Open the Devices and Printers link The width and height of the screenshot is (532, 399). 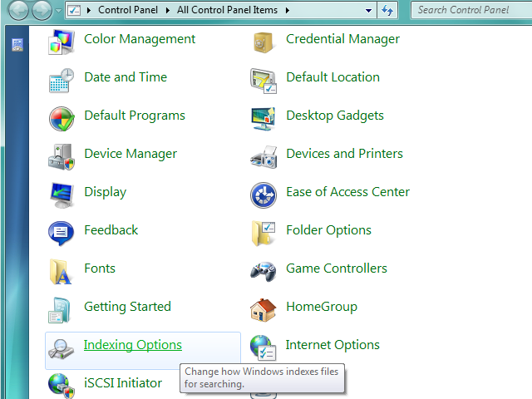344,154
